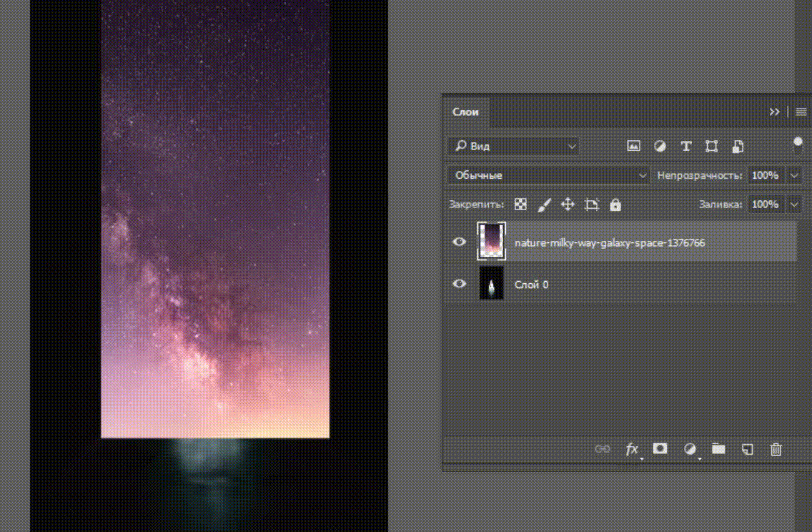This screenshot has width=812, height=532.
Task: Select the Слой 0 layer thumbnail
Action: [492, 283]
